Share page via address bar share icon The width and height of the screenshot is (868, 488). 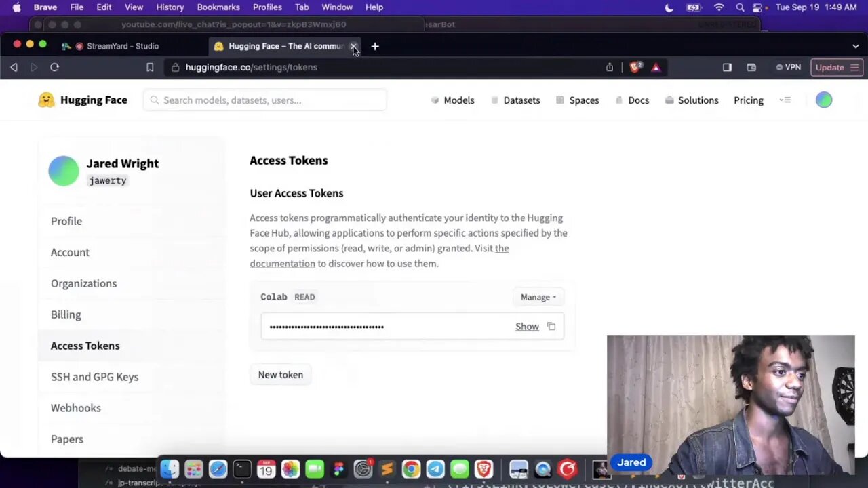(610, 67)
